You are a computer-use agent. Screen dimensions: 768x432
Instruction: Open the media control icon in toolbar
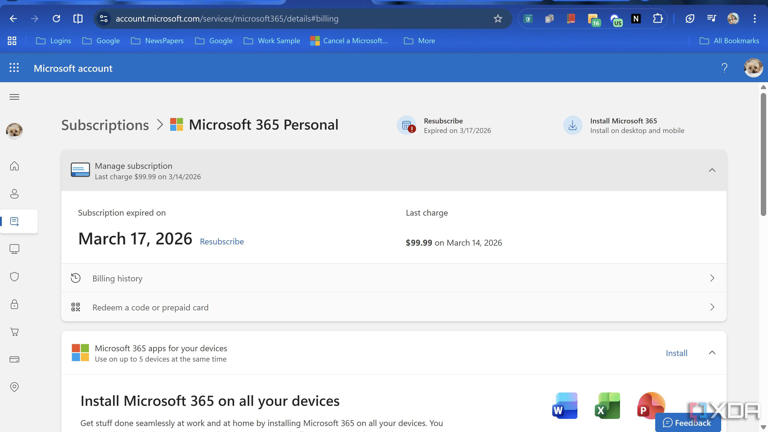pyautogui.click(x=711, y=19)
